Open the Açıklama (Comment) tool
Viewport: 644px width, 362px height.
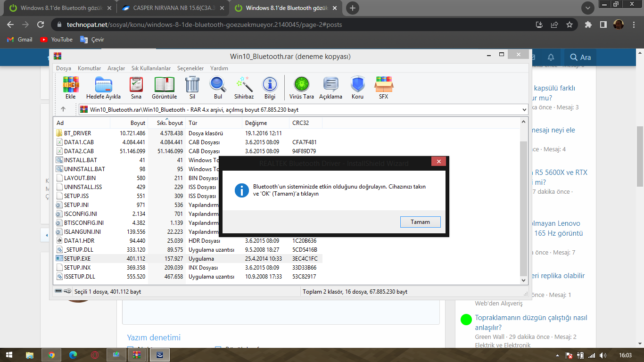click(x=330, y=88)
